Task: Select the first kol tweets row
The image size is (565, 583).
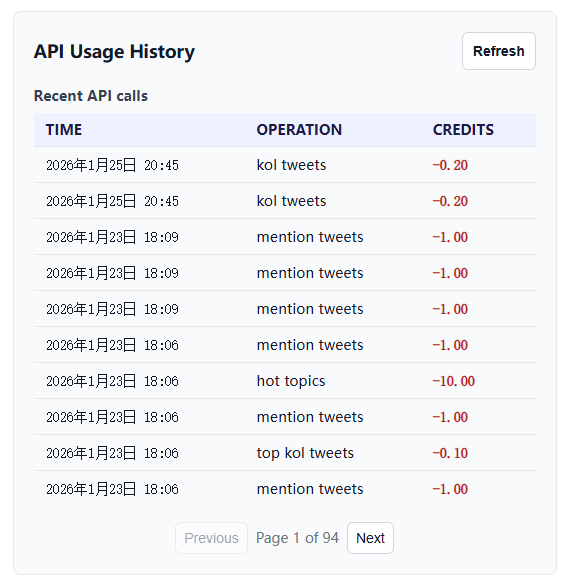Action: pos(285,165)
